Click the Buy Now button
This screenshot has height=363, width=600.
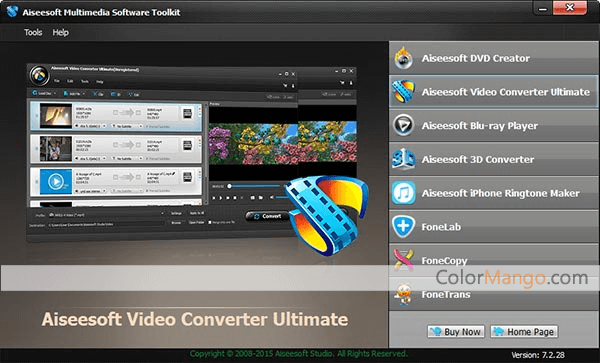point(456,332)
